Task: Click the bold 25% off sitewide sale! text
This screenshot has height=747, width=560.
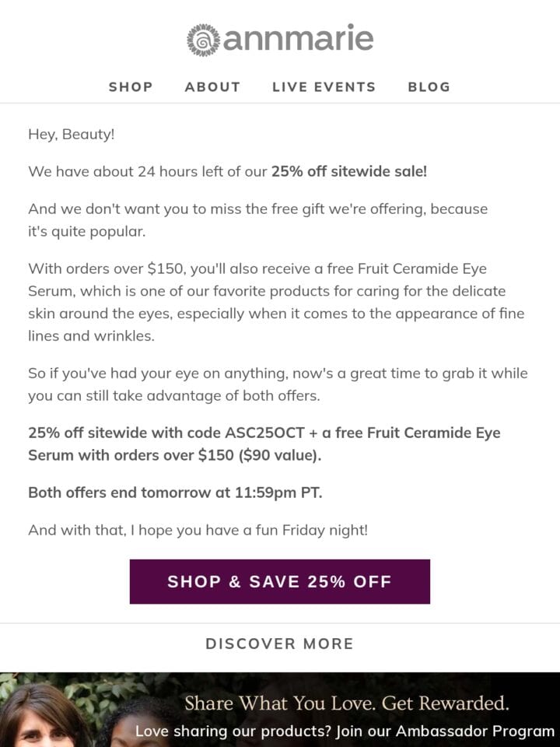Action: (x=349, y=171)
